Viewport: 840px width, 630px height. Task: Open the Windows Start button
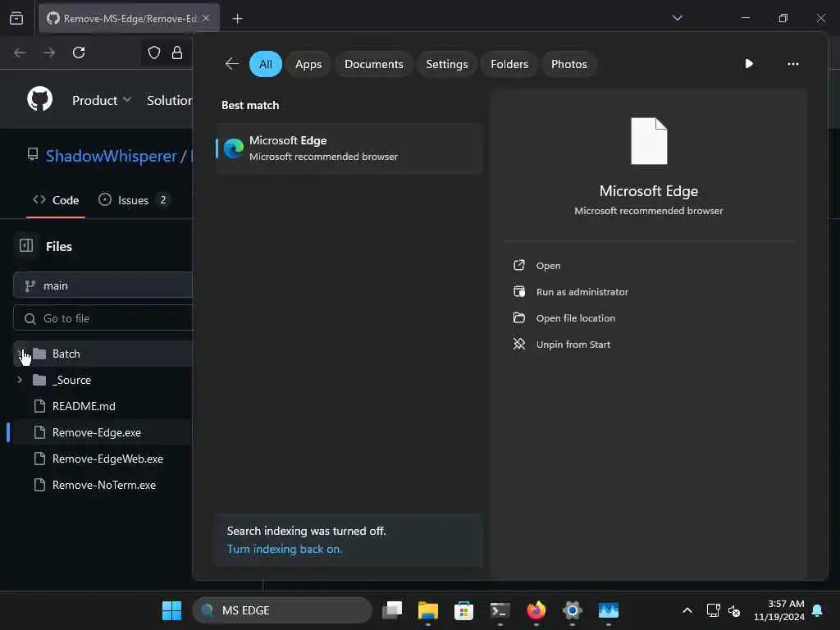click(x=171, y=610)
